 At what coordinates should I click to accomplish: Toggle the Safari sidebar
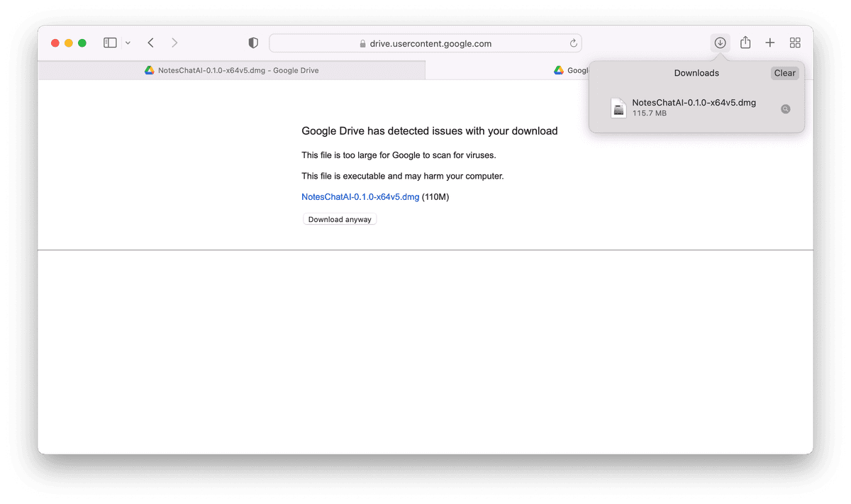coord(110,43)
